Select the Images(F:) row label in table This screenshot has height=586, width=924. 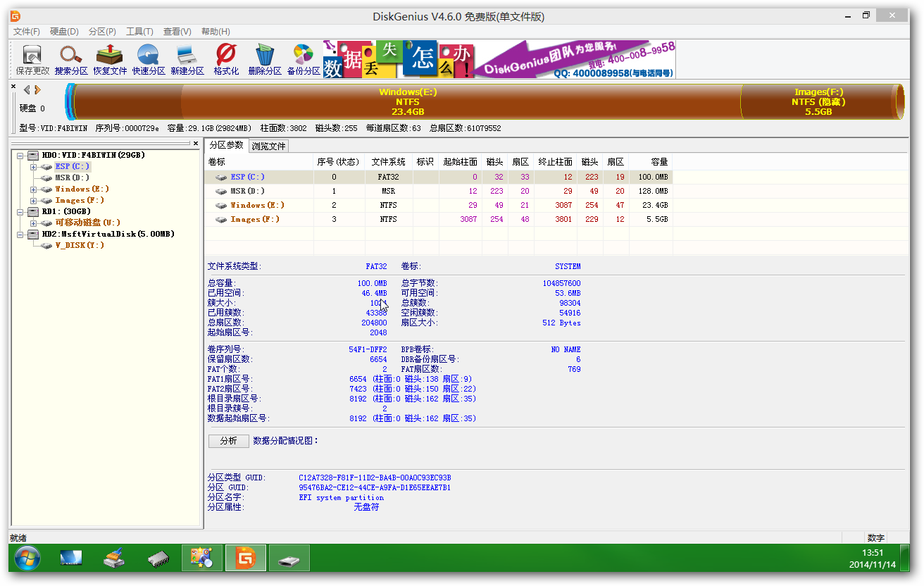pos(255,220)
